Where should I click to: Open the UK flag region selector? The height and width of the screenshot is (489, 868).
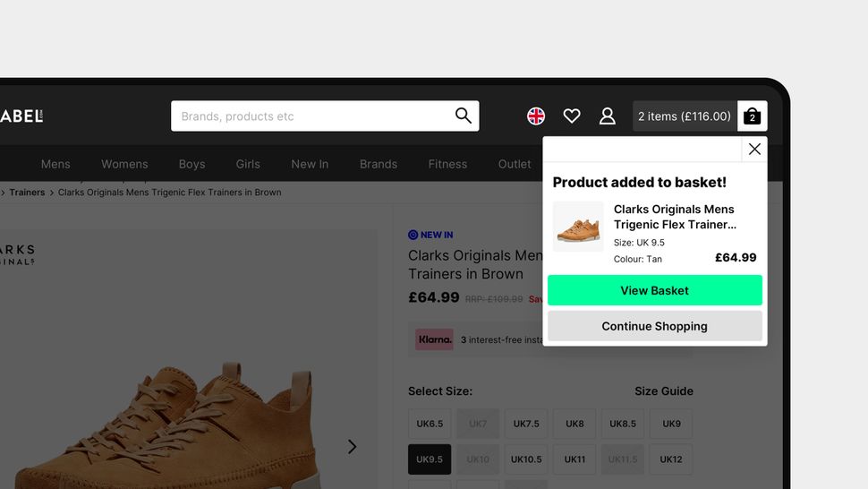coord(536,116)
